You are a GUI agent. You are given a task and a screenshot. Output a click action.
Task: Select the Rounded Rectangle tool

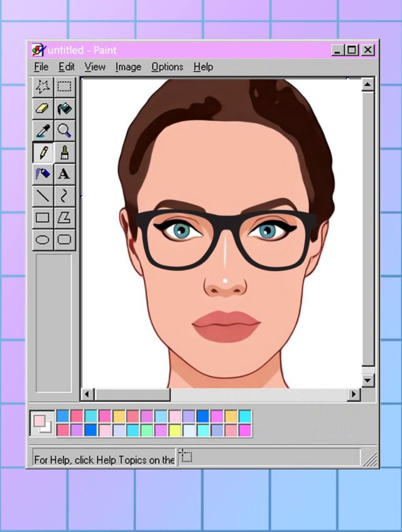pos(64,239)
